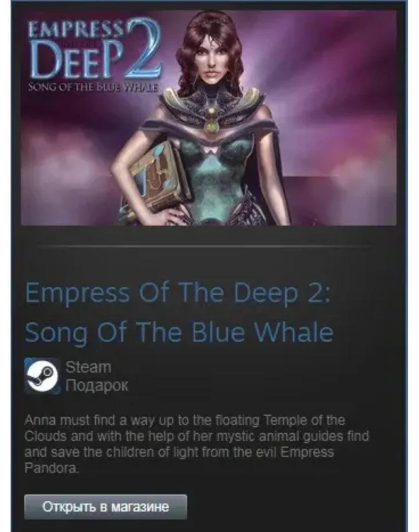Click the Song of the Blue Whale banner subtitle
The image size is (419, 532).
[x=93, y=88]
